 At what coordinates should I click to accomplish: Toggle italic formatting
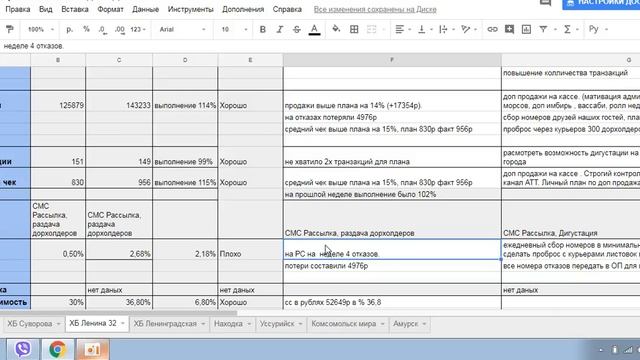point(280,29)
